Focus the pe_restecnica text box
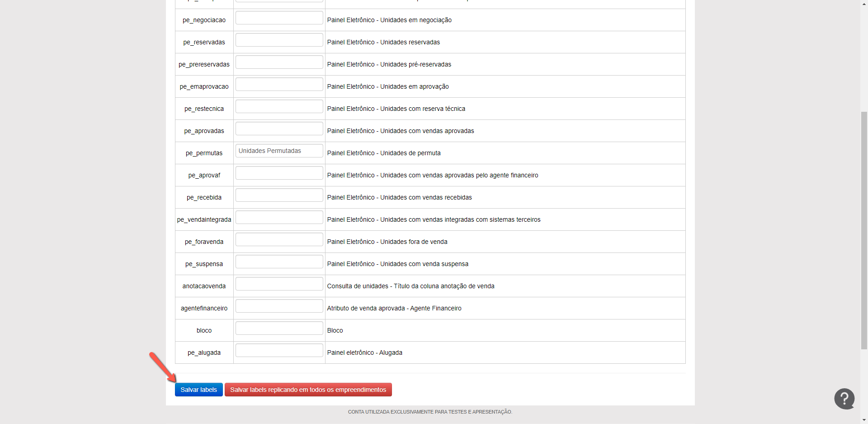This screenshot has height=424, width=868. (279, 107)
